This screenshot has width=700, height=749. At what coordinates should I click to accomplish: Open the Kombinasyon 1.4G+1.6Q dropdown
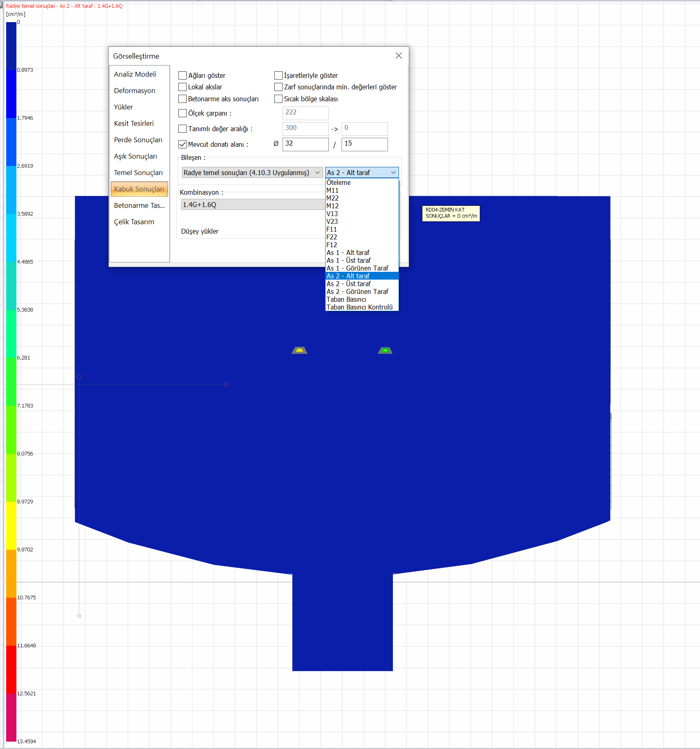(x=253, y=205)
